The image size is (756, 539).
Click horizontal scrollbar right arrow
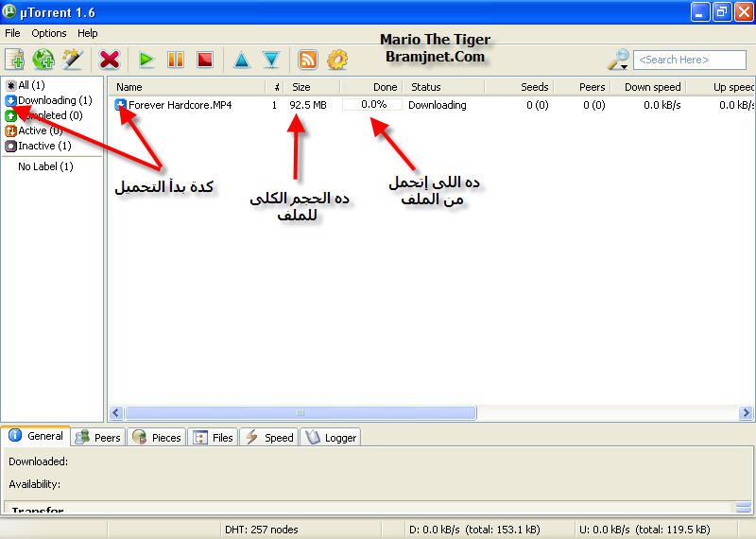pos(746,413)
